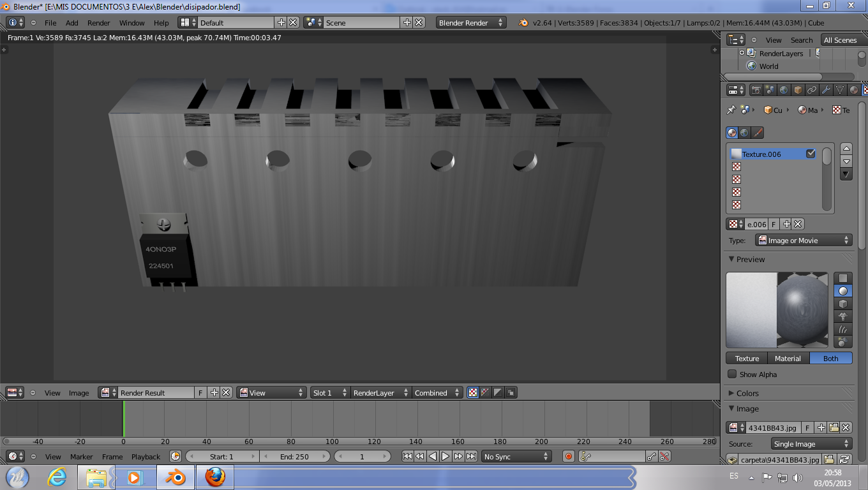Click the red auto-keyframe record button
Screen dimensions: 868x490
point(569,456)
